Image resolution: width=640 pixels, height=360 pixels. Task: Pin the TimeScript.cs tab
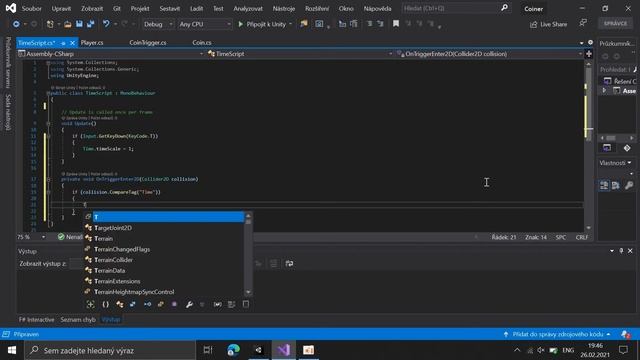63,43
